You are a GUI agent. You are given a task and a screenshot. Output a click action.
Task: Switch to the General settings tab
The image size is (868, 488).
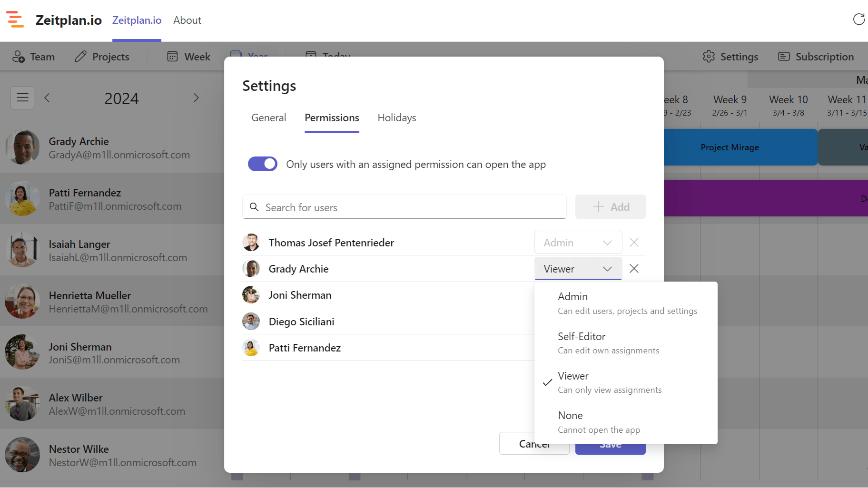tap(268, 118)
